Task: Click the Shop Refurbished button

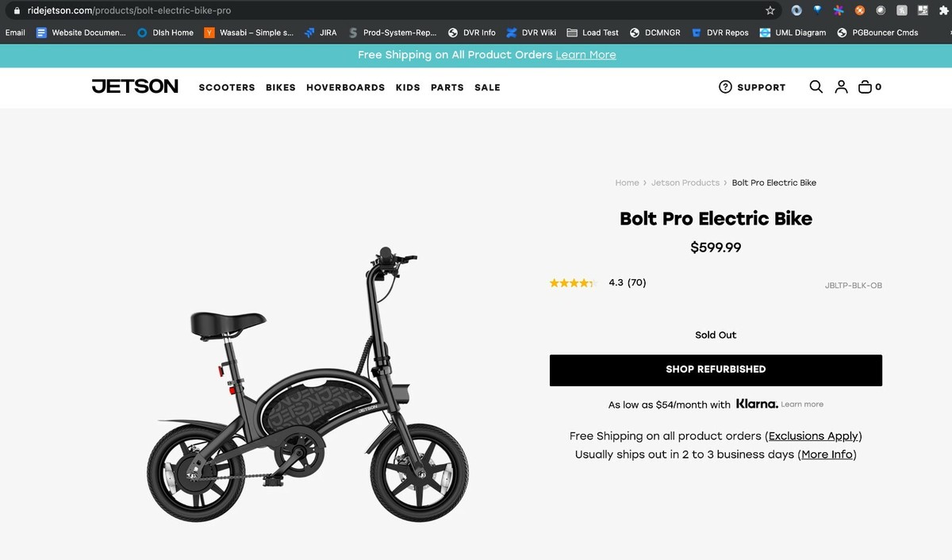Action: 716,370
